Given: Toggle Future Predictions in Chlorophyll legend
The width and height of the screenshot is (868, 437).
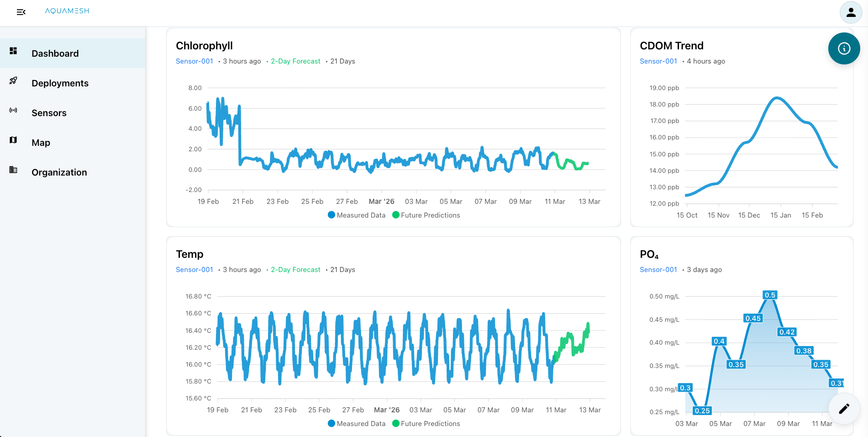Looking at the screenshot, I should (x=426, y=215).
